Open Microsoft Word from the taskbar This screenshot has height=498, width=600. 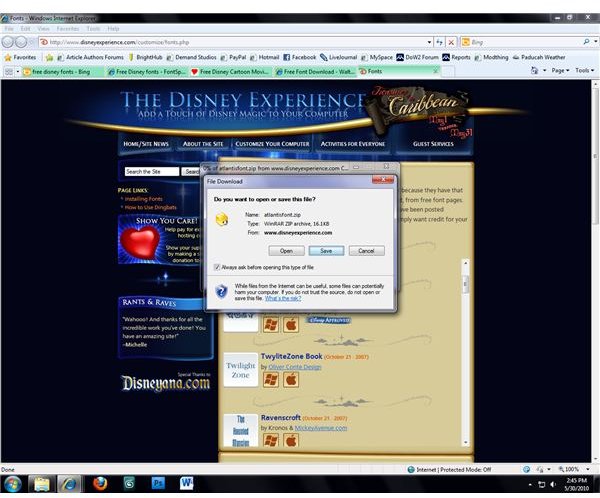click(186, 484)
